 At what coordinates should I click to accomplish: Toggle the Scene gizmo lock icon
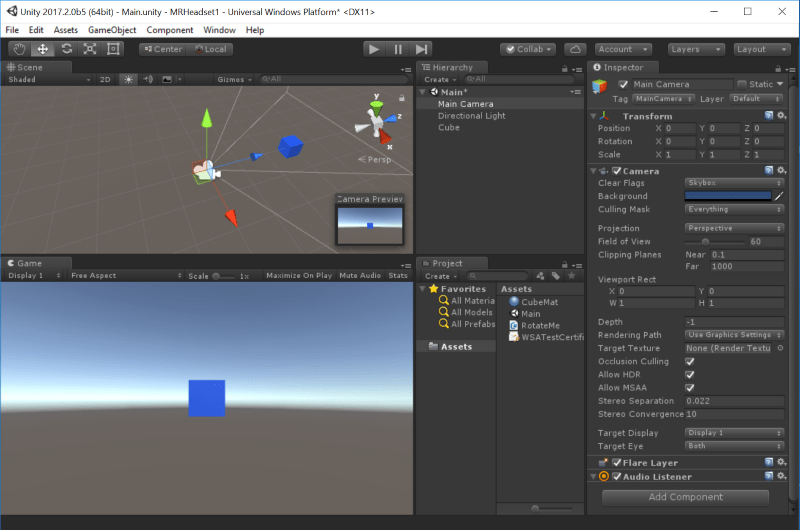point(402,97)
